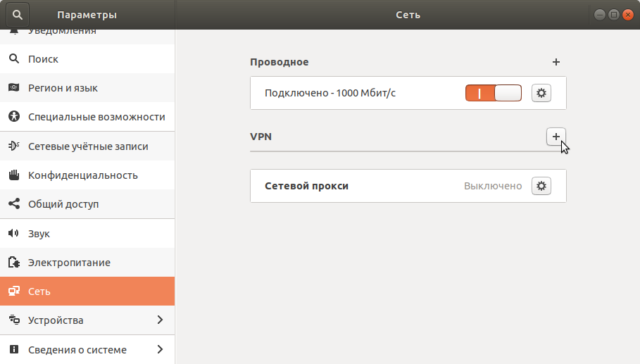This screenshot has width=640, height=364.
Task: Click the Privacy hand icon
Action: [13, 175]
